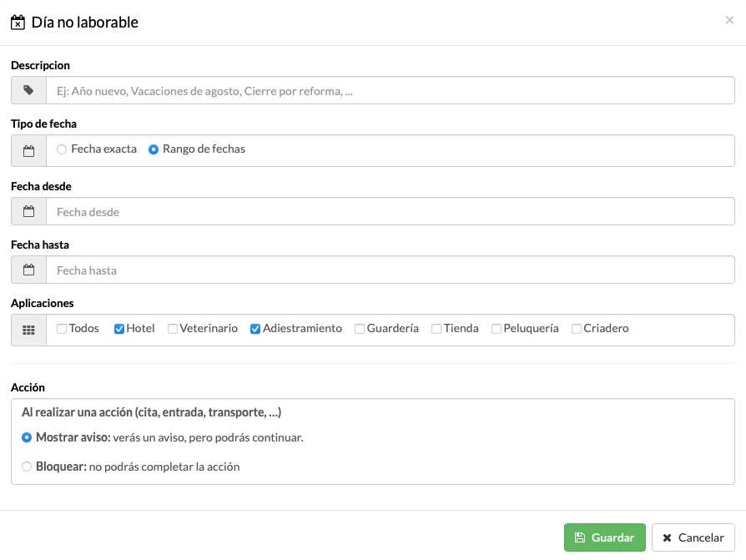
Task: Open the Fecha hasta date field
Action: (x=391, y=270)
